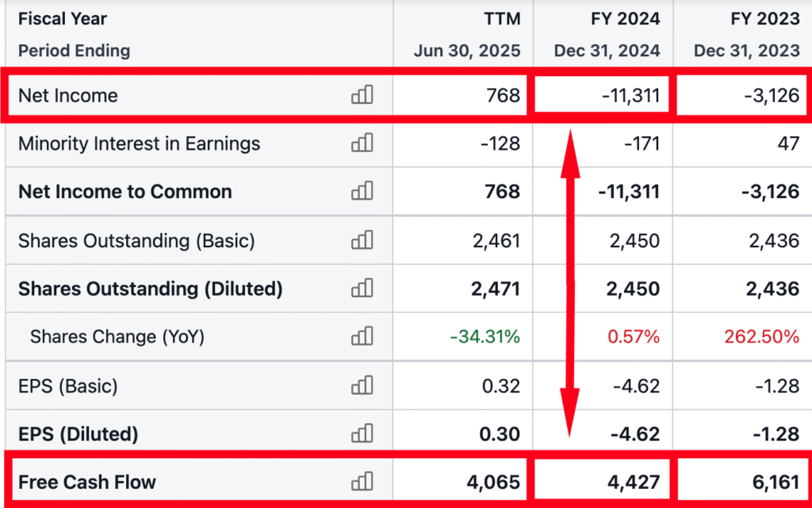Select TTM Free Cash Flow value 4,065
Viewport: 812px width, 508px height.
click(x=492, y=482)
